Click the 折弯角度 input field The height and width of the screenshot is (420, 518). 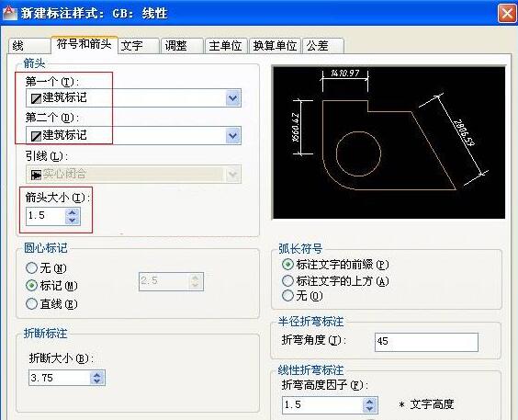tap(426, 342)
